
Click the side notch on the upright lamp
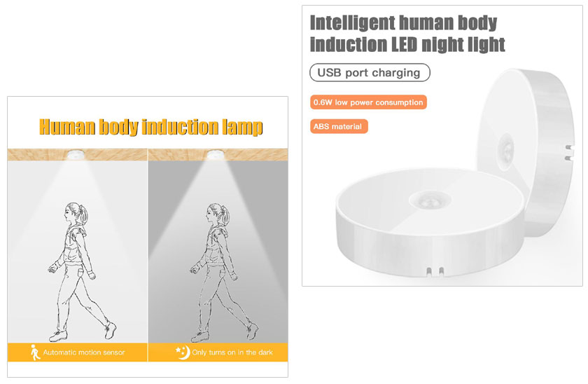569,153
